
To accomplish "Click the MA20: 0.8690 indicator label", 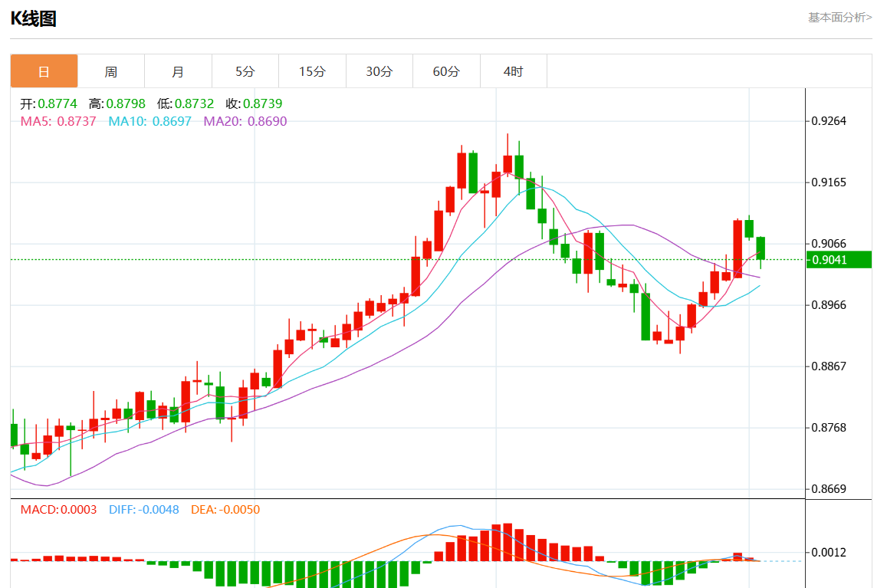I will click(245, 121).
